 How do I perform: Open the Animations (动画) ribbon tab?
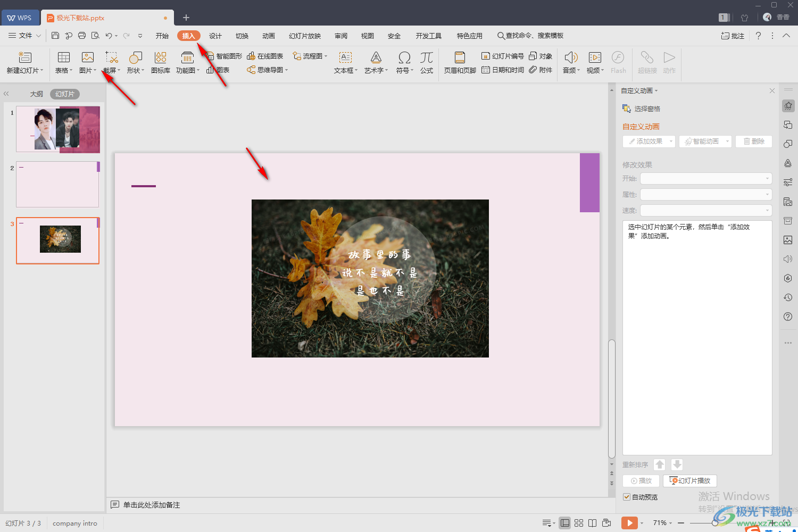[269, 36]
